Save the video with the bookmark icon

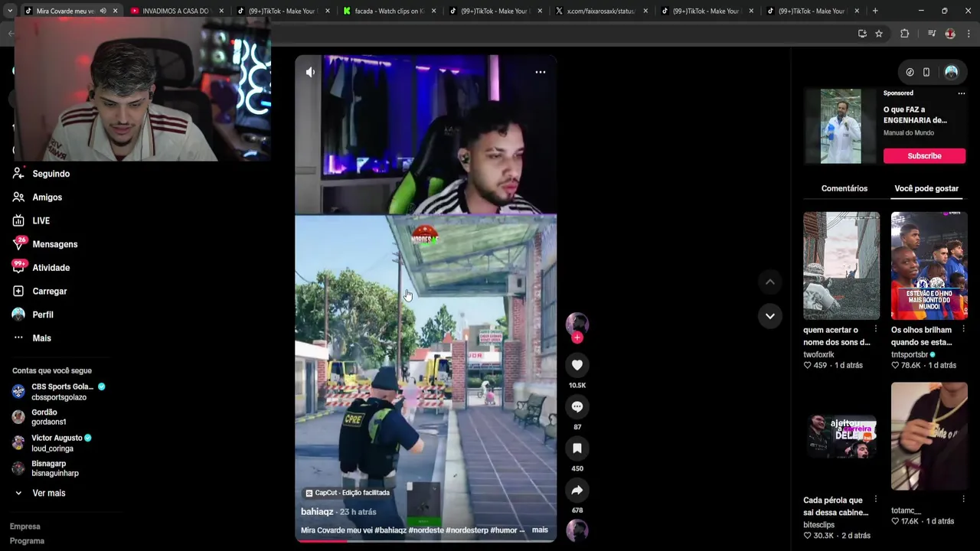pos(577,448)
